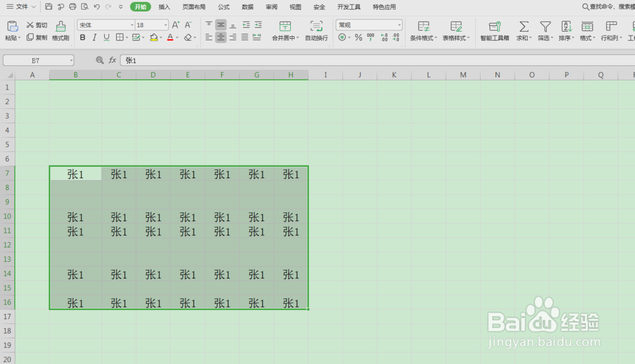Click the cell borders icon
The image size is (635, 364).
[x=119, y=37]
